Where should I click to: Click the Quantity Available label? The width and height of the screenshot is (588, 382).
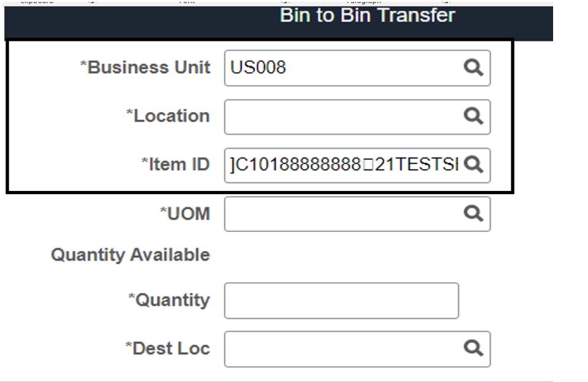click(x=130, y=255)
